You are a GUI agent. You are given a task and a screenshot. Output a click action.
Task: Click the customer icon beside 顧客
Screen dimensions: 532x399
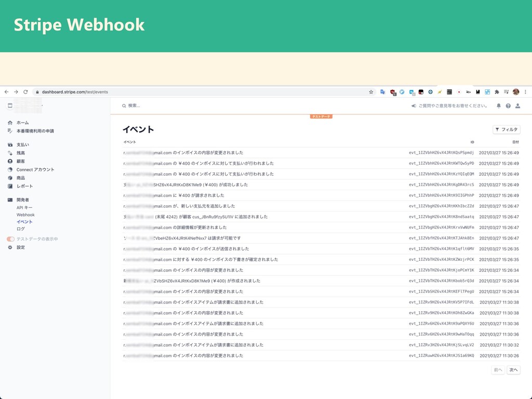coord(10,162)
